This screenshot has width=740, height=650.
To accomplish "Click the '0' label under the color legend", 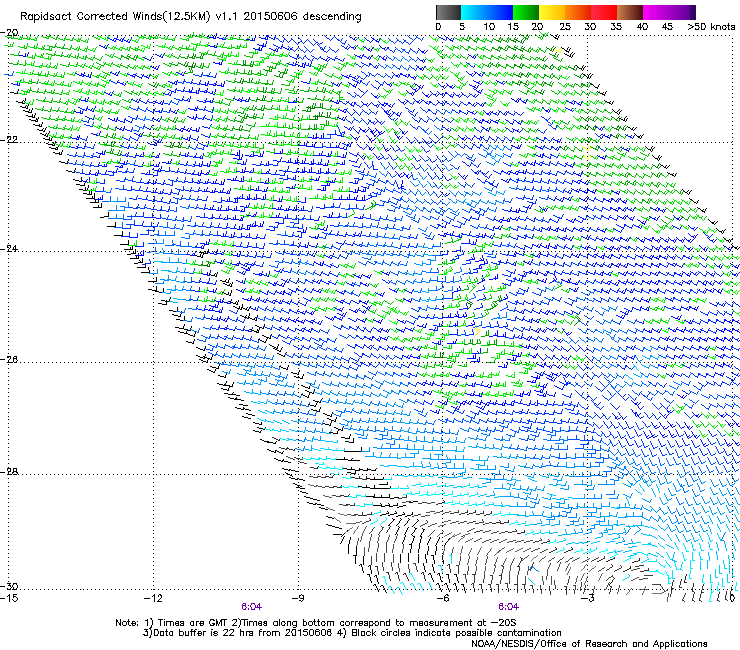I will [438, 27].
